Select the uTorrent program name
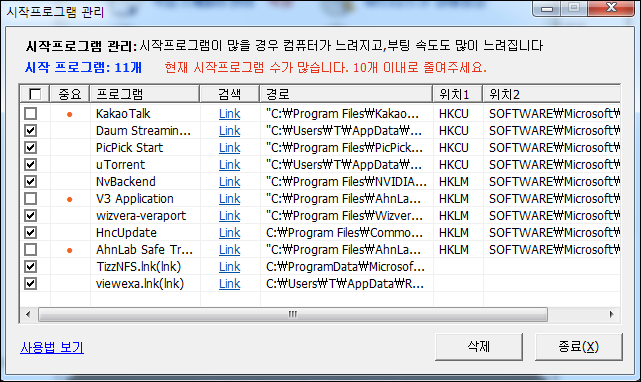Image resolution: width=641 pixels, height=382 pixels. coord(120,165)
